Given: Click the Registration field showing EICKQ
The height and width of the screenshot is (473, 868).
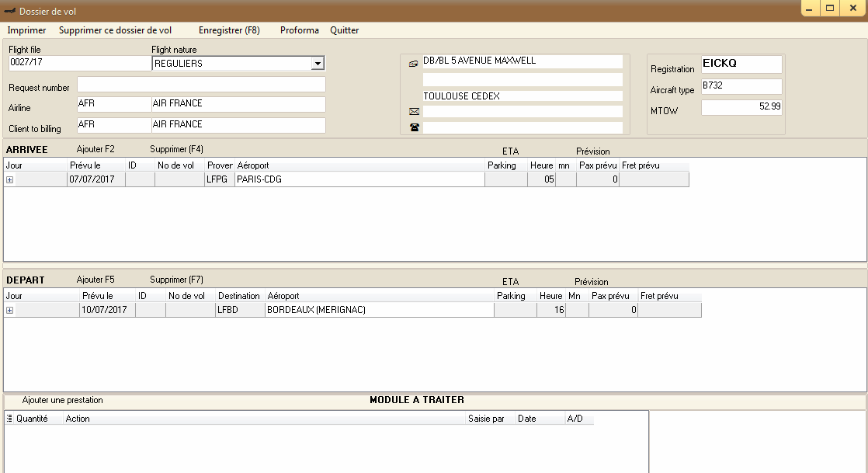Looking at the screenshot, I should pyautogui.click(x=741, y=64).
